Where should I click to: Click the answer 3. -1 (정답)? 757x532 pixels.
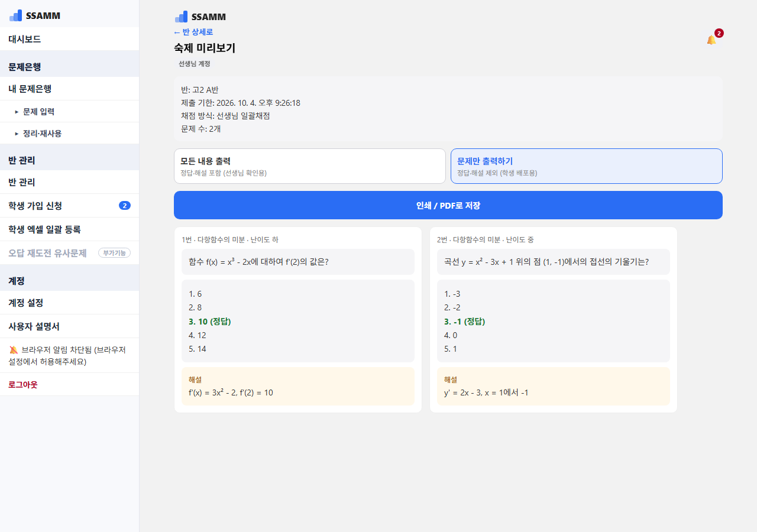point(464,322)
